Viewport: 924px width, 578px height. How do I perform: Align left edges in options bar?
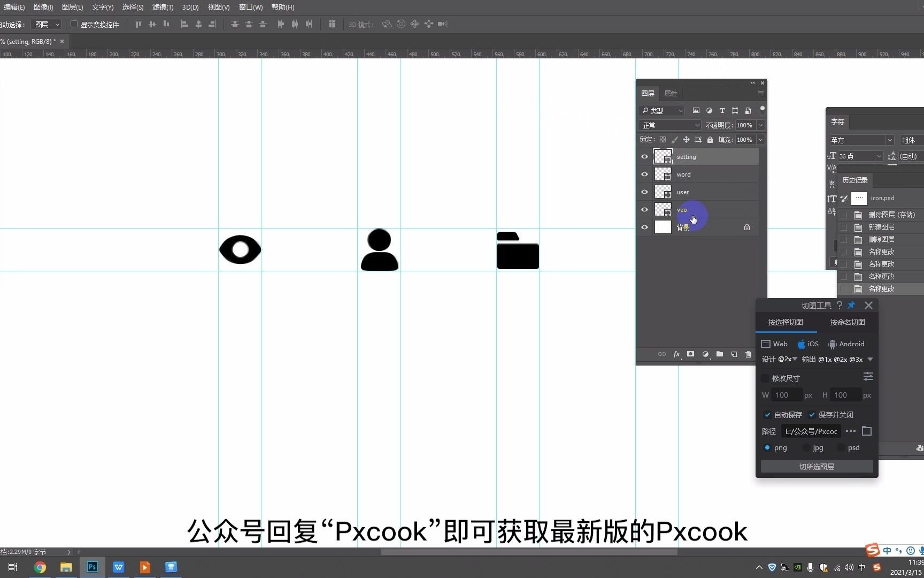pos(184,24)
